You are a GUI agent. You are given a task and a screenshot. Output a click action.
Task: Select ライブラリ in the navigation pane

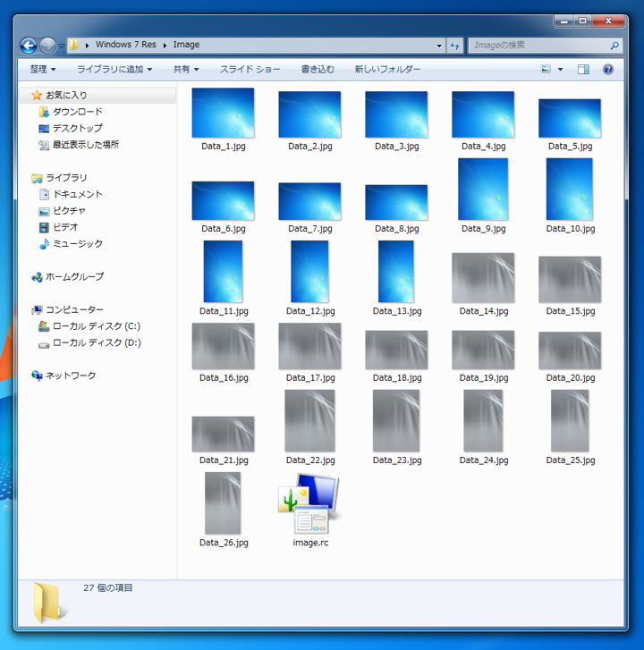[x=66, y=178]
